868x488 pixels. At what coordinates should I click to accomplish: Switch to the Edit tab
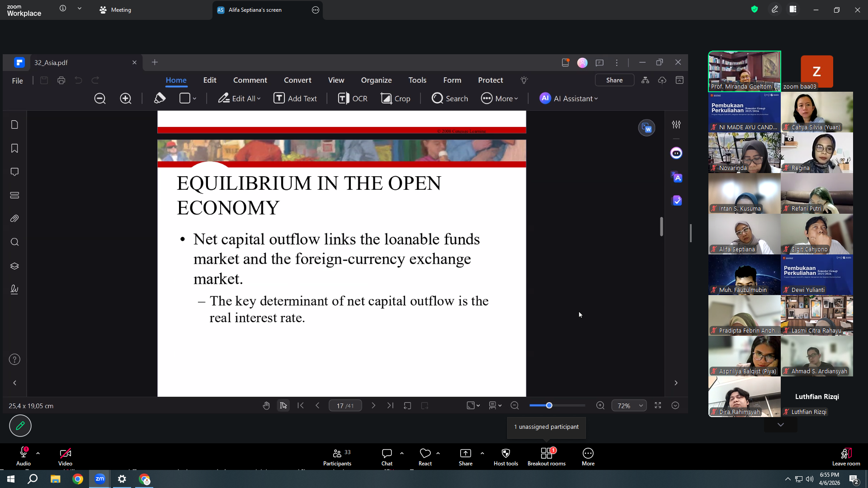(210, 80)
